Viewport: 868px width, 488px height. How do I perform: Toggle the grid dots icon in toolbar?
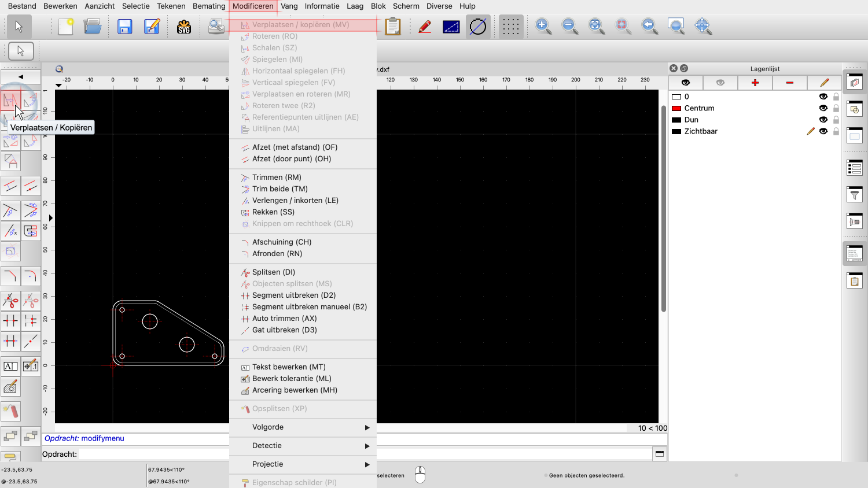coord(510,27)
